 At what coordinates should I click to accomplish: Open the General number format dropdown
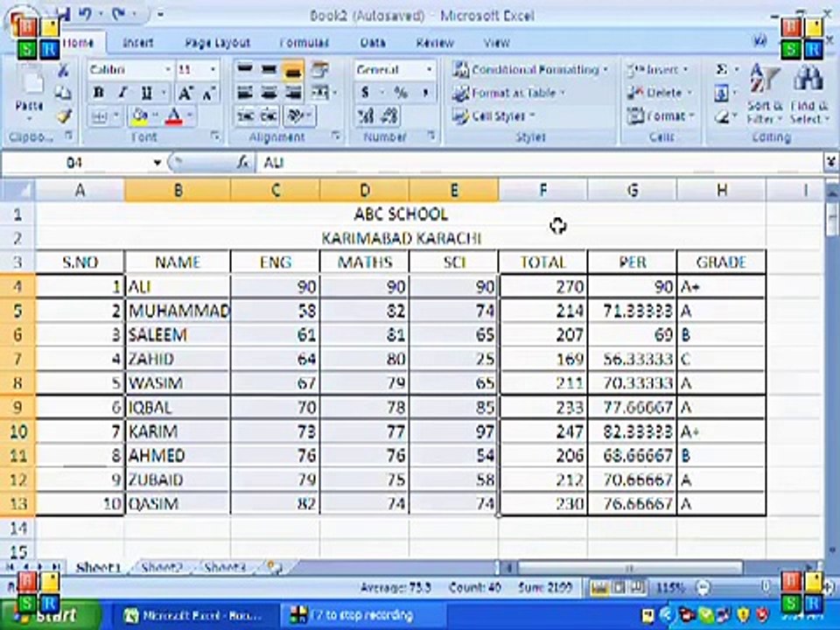[429, 70]
